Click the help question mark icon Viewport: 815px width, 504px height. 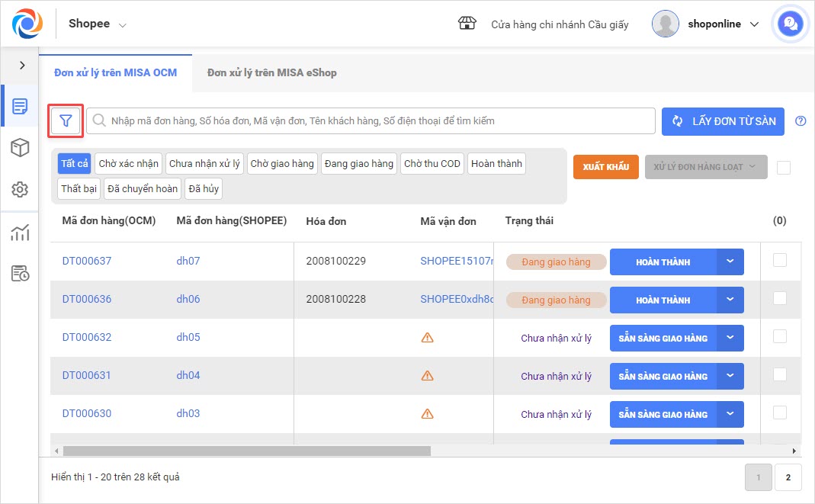[x=800, y=121]
